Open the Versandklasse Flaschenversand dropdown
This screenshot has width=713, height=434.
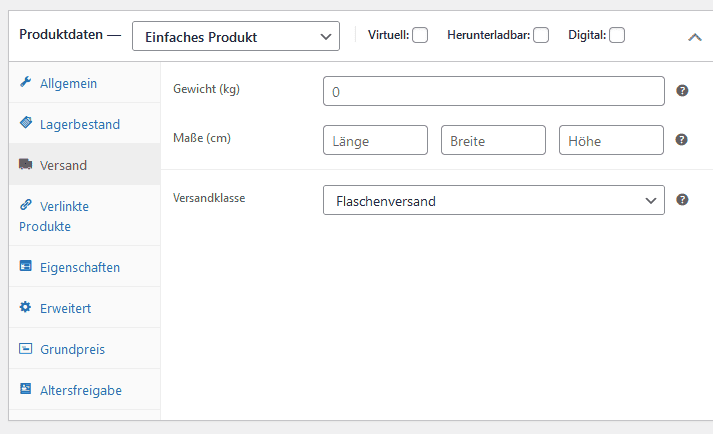tap(493, 201)
